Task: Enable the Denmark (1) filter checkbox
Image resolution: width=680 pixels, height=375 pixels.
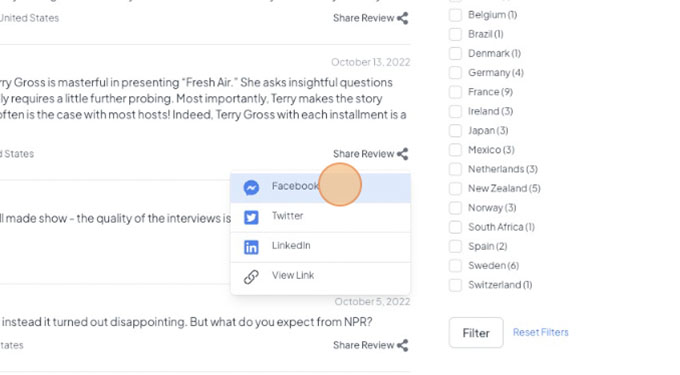Action: (455, 53)
